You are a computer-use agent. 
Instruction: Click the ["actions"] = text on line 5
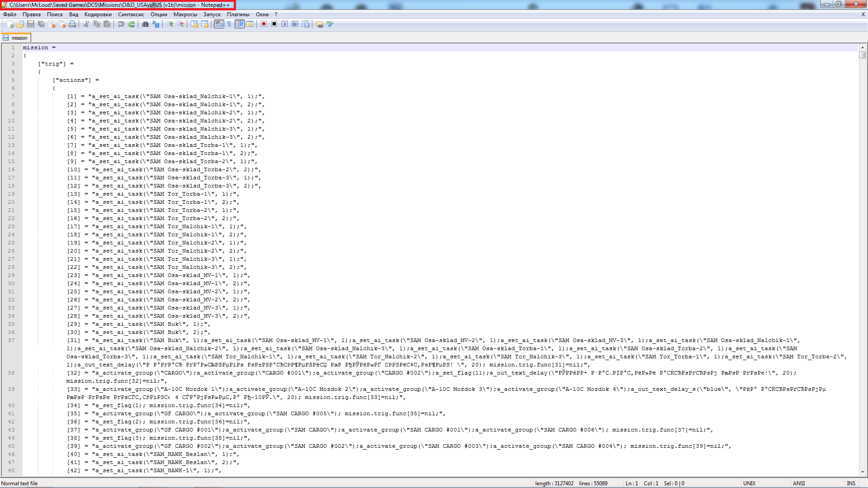75,80
